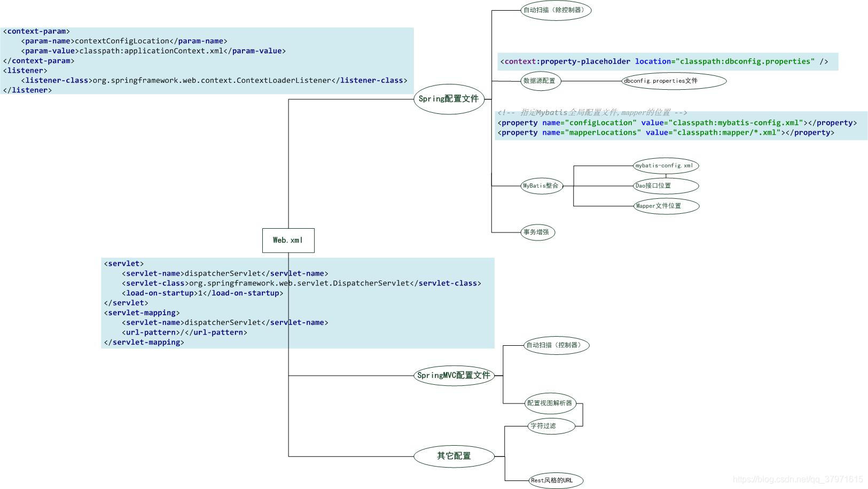Click the 指定Mybatis全局配置文件 comment line
Viewport: 868px width, 489px height.
pos(592,113)
